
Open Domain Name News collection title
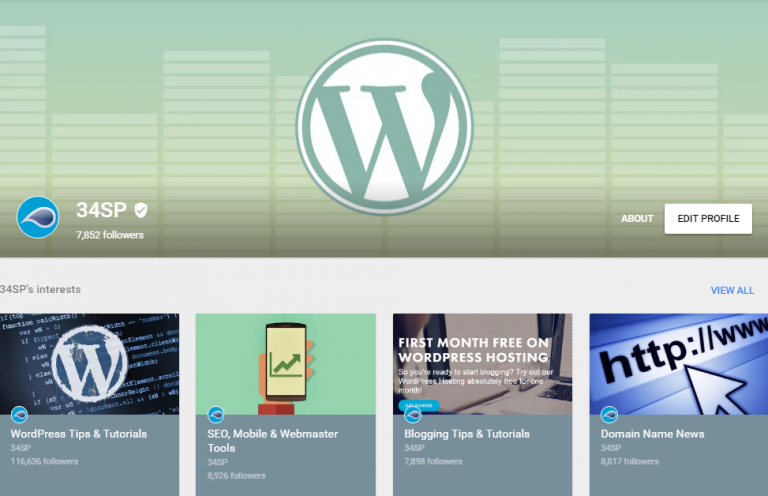tap(652, 434)
